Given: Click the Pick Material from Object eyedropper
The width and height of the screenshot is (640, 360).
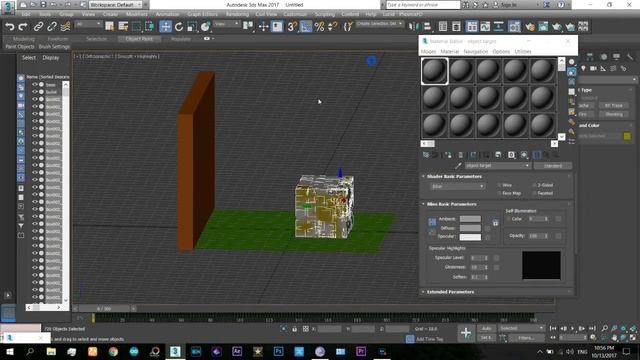Looking at the screenshot, I should (x=458, y=166).
